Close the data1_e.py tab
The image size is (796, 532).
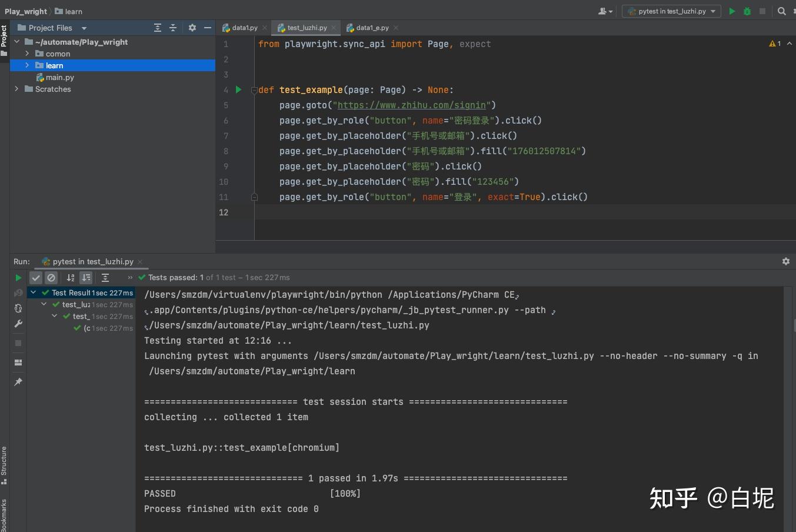pos(396,28)
